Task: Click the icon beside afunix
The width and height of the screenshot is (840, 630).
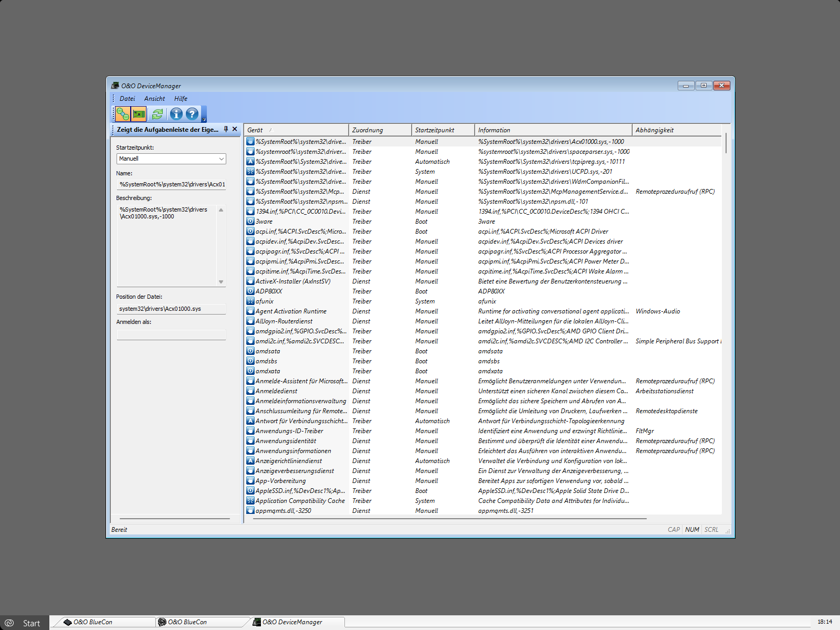Action: [x=250, y=301]
